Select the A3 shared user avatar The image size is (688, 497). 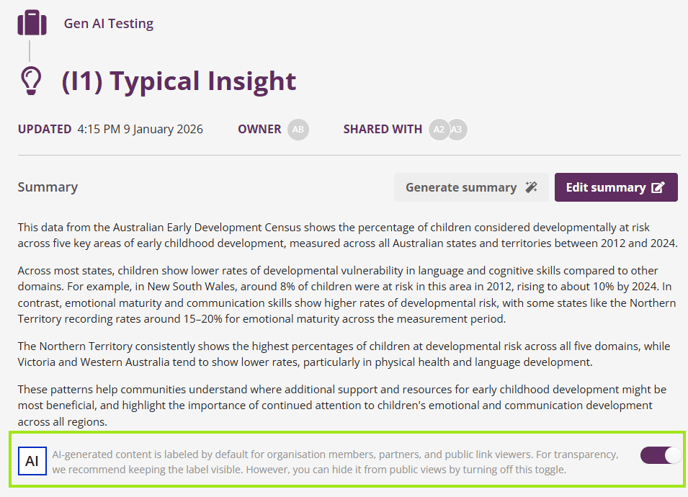pos(457,129)
